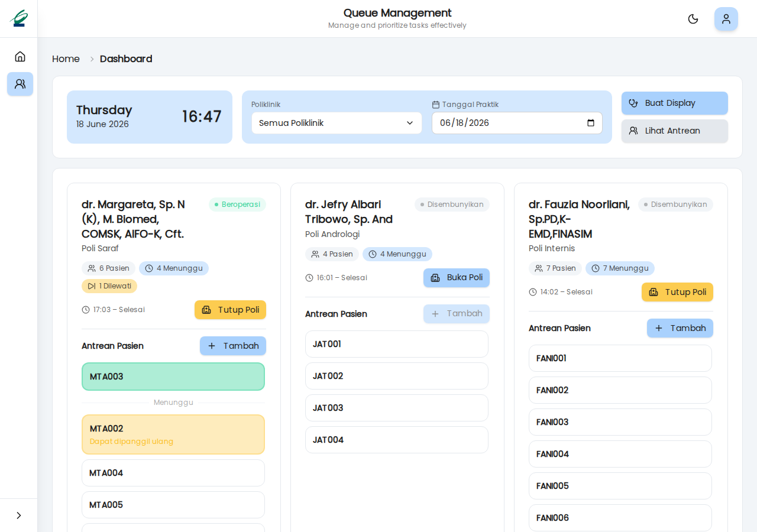Viewport: 757px width, 532px height.
Task: Select queue item FANI005
Action: coord(620,486)
